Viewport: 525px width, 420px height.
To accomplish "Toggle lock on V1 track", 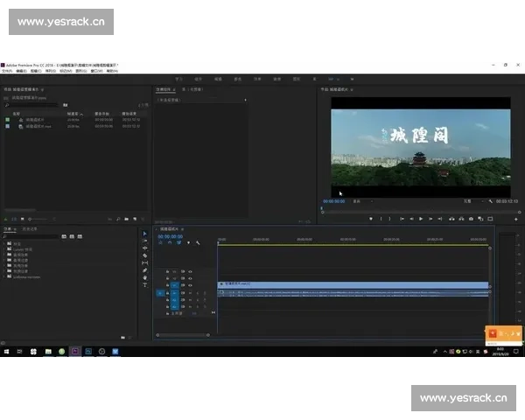I will click(167, 285).
